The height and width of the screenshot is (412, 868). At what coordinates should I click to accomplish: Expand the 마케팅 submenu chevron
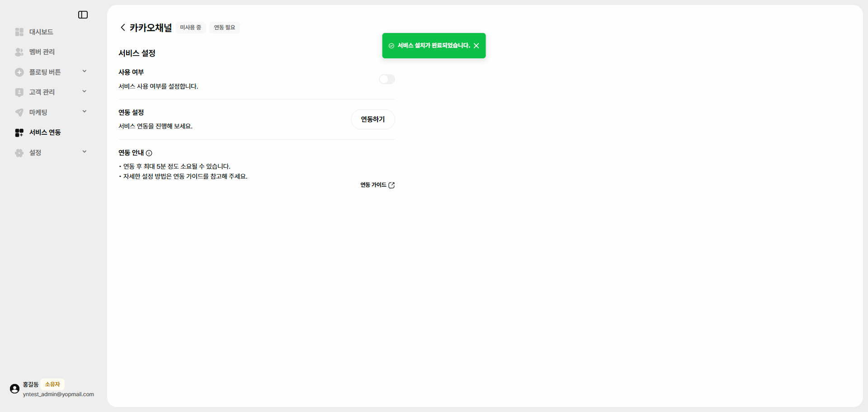tap(85, 112)
